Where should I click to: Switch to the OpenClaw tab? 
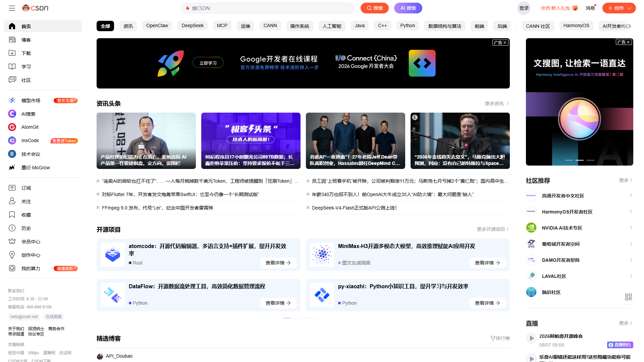coord(157,26)
